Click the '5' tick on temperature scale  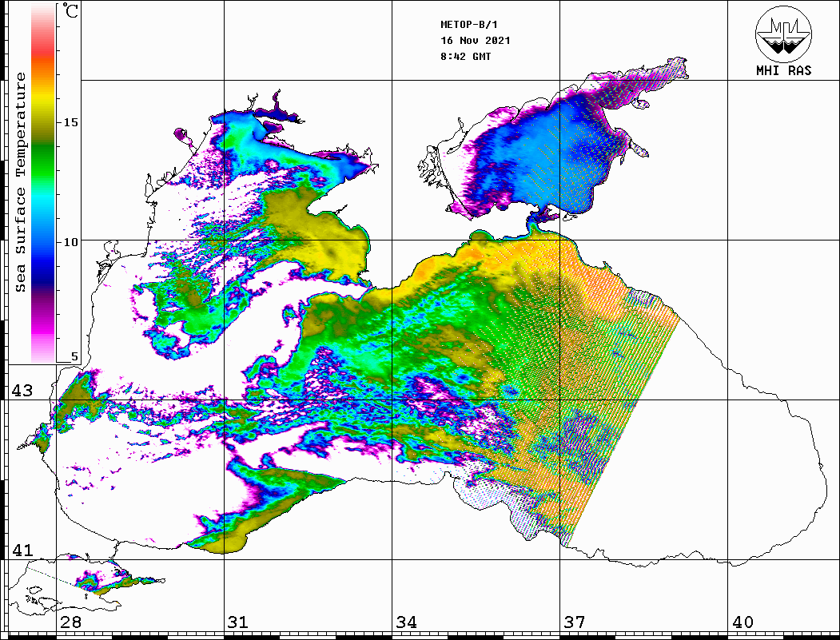tap(74, 357)
